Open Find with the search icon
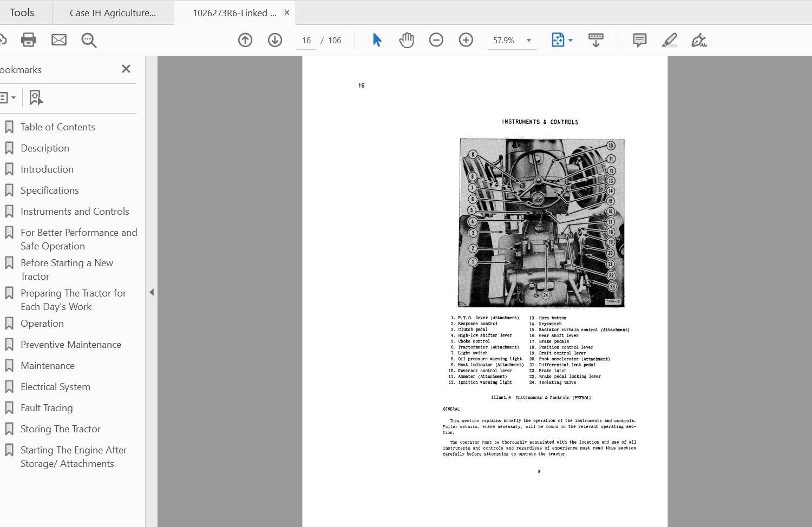The height and width of the screenshot is (527, 812). pyautogui.click(x=89, y=40)
